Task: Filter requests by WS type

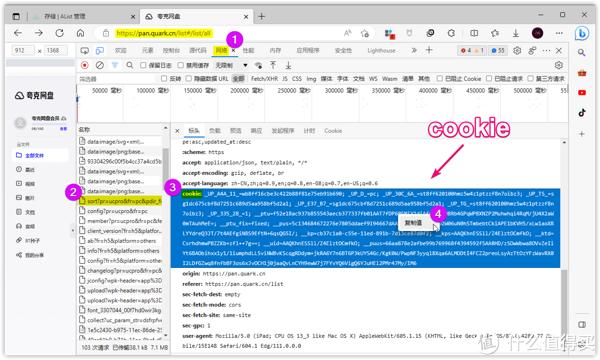Action: pyautogui.click(x=373, y=78)
